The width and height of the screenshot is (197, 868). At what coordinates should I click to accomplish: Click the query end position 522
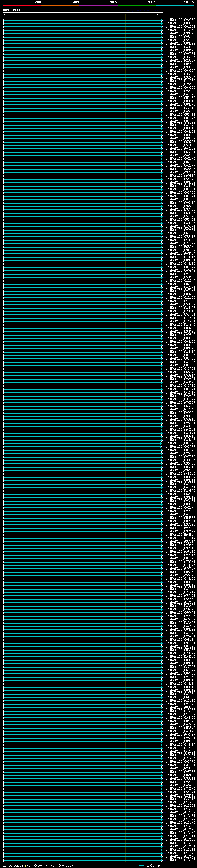click(159, 15)
